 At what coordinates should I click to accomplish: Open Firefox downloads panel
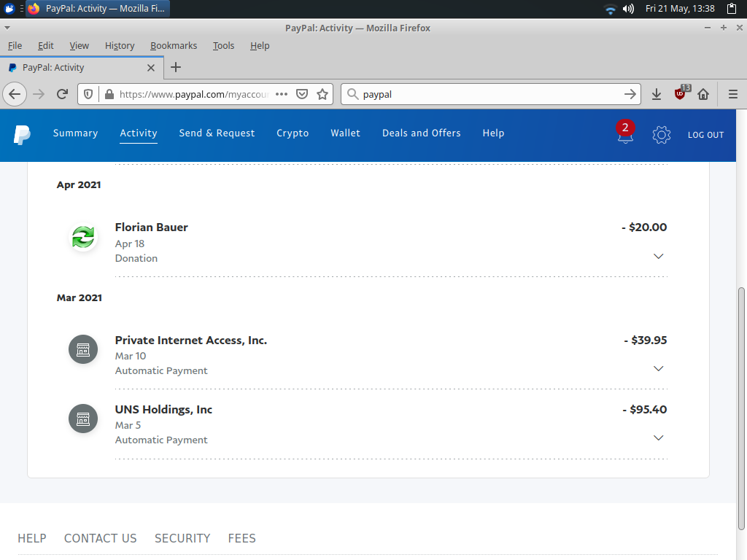click(657, 94)
